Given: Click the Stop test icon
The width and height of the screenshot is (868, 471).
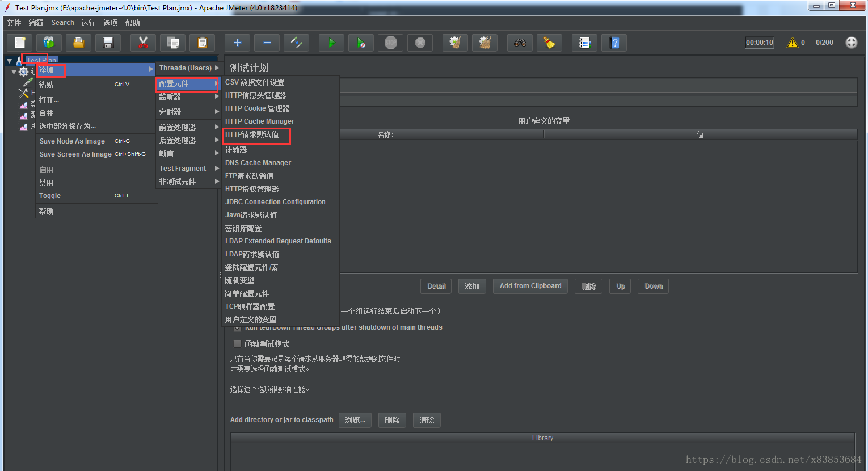Looking at the screenshot, I should click(x=390, y=43).
